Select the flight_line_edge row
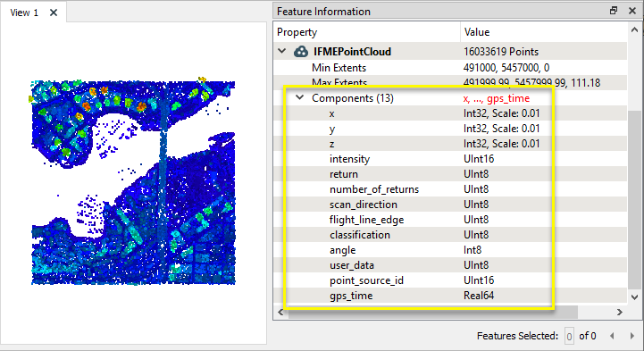The image size is (644, 351). 450,220
